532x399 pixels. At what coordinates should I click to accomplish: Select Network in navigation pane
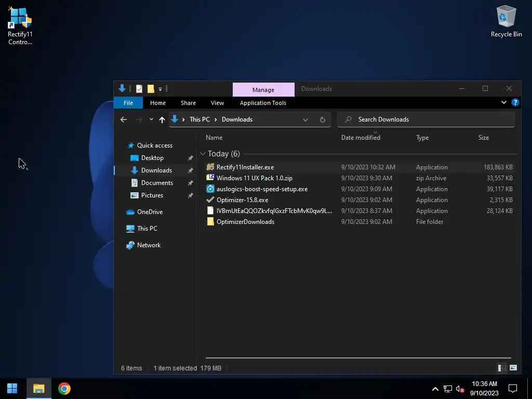pos(149,245)
